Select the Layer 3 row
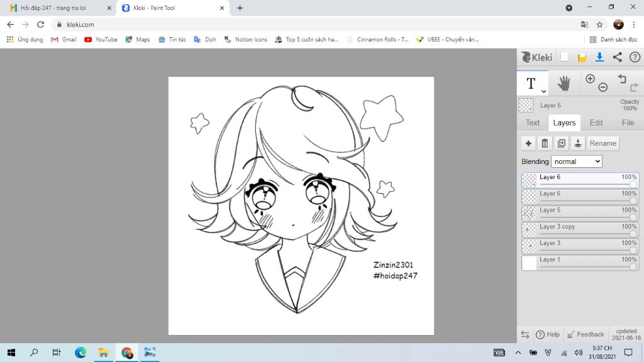Screen dimensions: 644x362 coord(580,246)
